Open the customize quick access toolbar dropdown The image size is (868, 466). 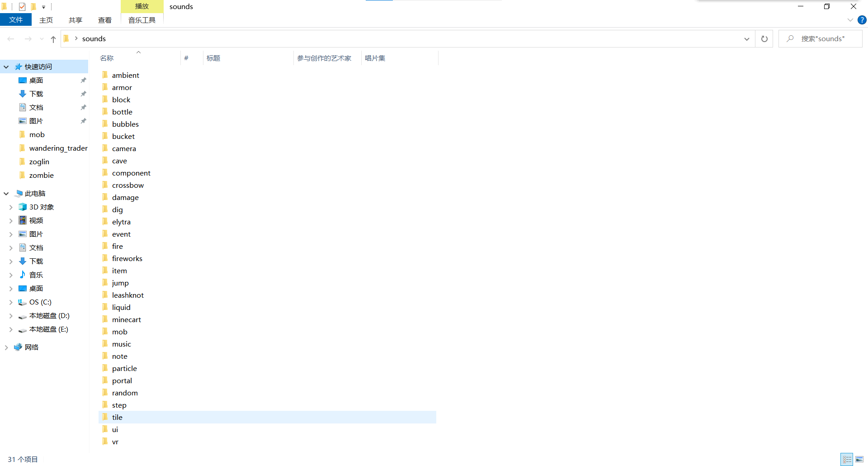coord(44,7)
